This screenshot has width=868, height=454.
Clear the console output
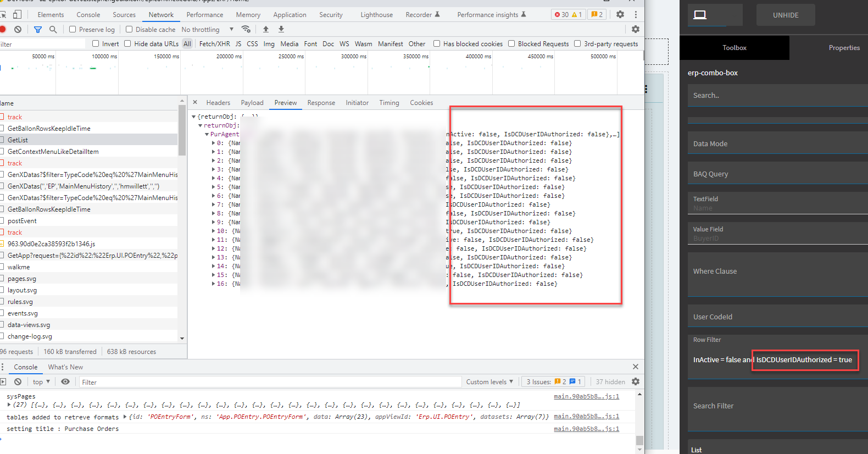pos(18,381)
